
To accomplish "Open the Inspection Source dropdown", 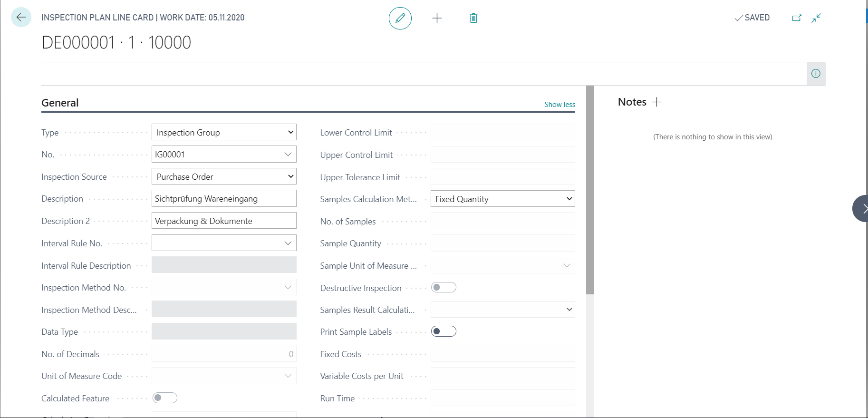I will coord(224,176).
